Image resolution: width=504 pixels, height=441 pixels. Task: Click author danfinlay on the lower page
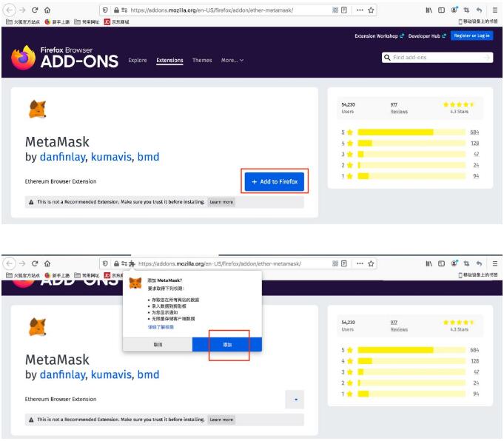(63, 374)
